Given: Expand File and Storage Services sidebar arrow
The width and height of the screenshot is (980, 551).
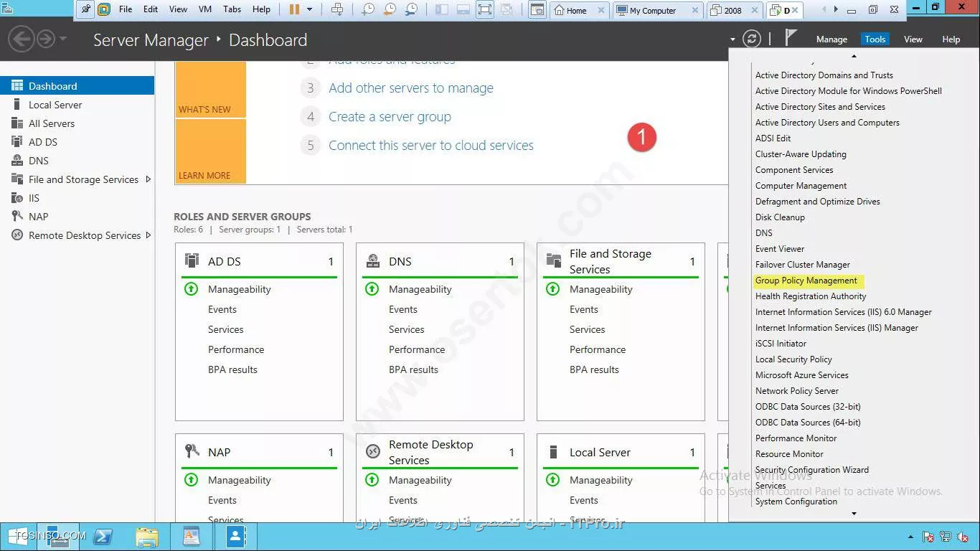Looking at the screenshot, I should click(x=148, y=179).
